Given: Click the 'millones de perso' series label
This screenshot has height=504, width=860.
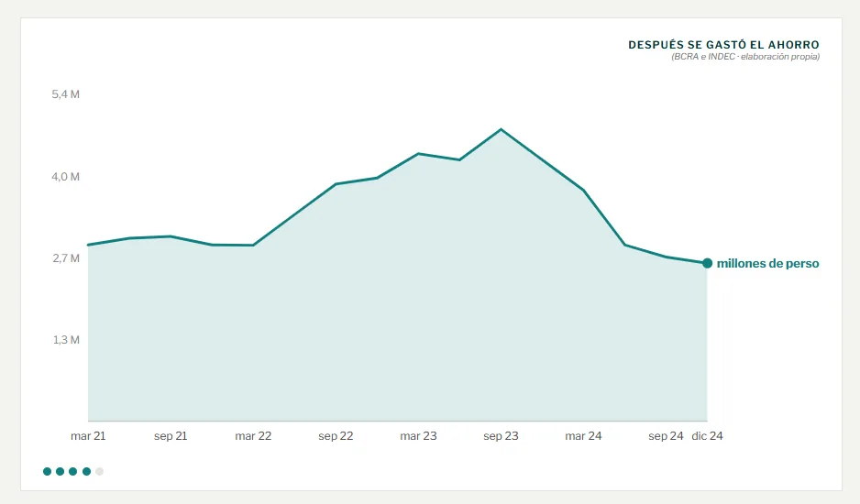Looking at the screenshot, I should pyautogui.click(x=768, y=263).
